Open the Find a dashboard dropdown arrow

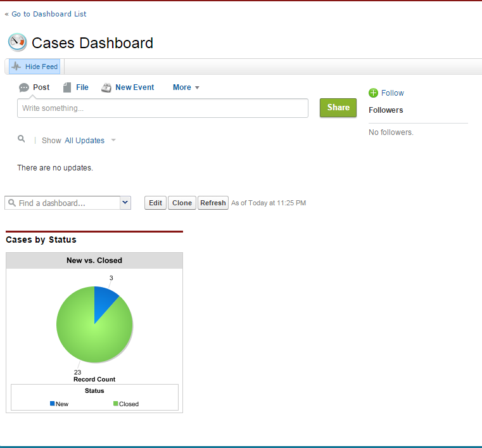tap(125, 203)
